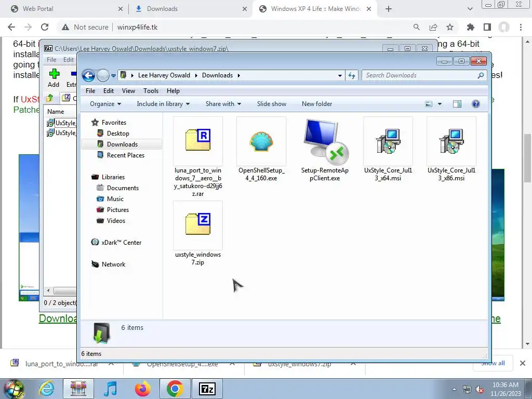Select Network in navigation pane
The image size is (532, 399).
(113, 264)
